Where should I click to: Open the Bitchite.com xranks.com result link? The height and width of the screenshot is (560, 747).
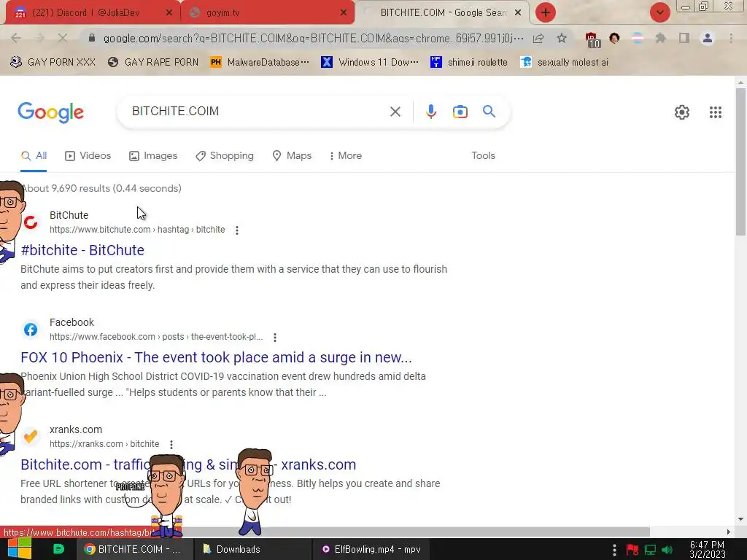[x=188, y=464]
